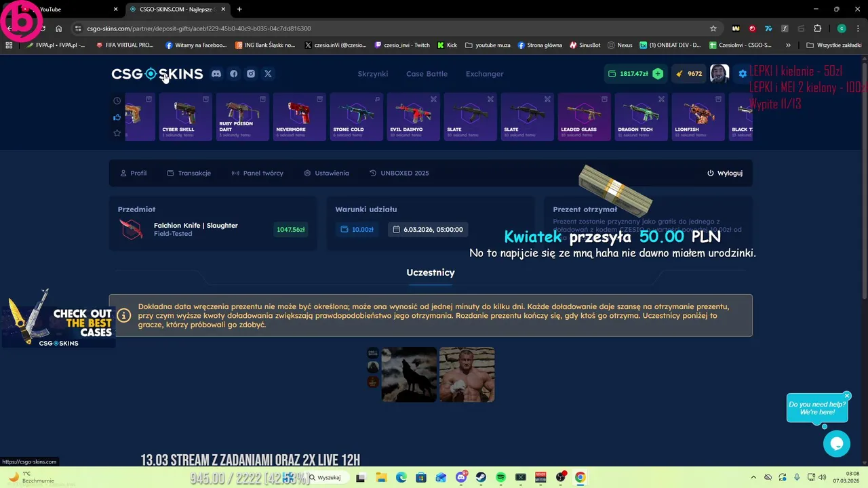
Task: Click the 6.03.2026, 05:00:00 date badge
Action: 428,229
